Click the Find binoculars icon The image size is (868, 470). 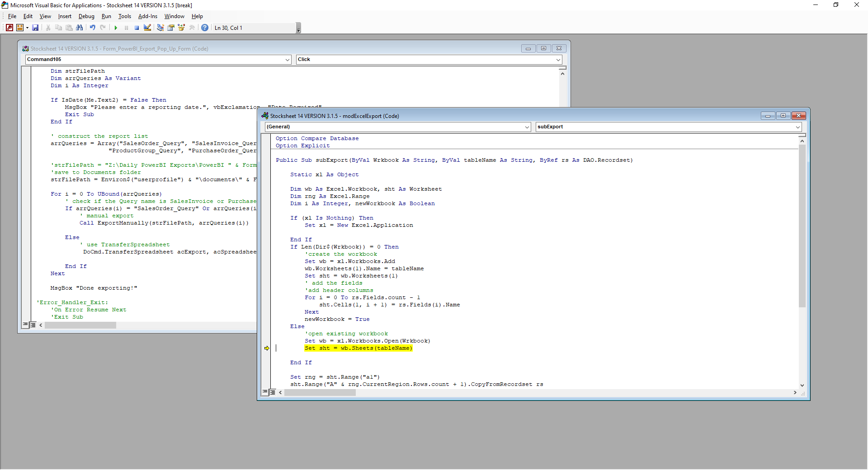coord(80,28)
